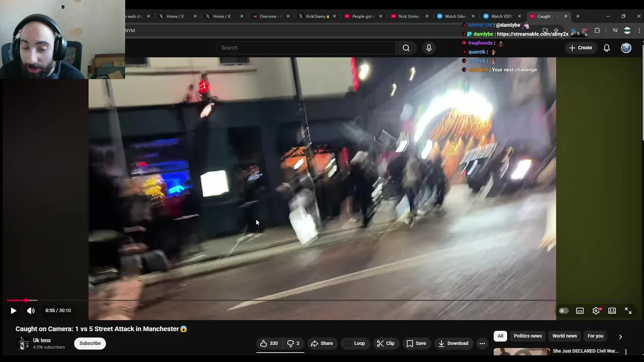Click the video title text

tap(101, 329)
